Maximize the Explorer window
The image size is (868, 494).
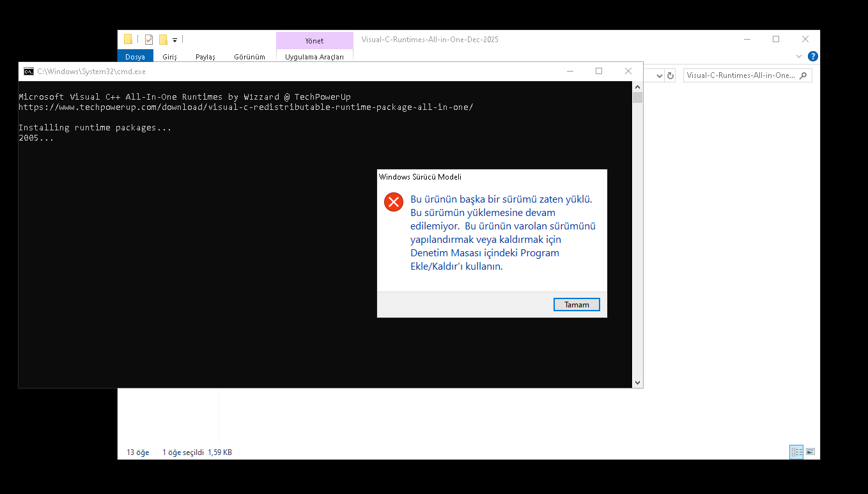(776, 39)
